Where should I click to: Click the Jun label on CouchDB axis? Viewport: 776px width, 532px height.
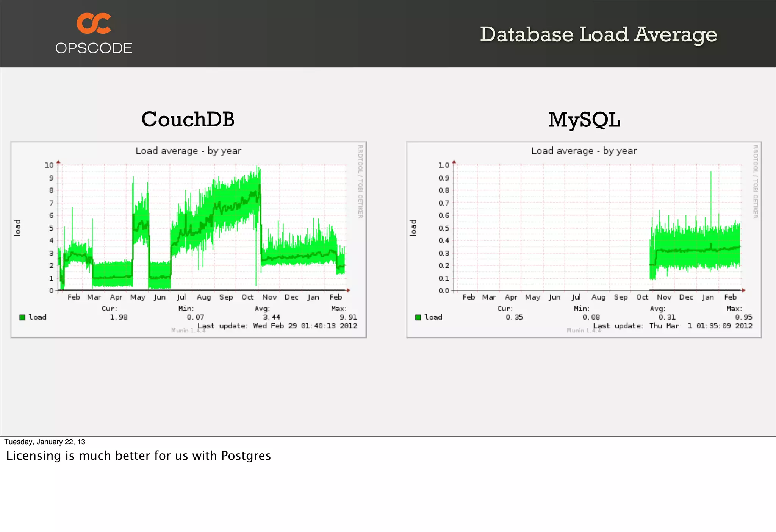[160, 297]
